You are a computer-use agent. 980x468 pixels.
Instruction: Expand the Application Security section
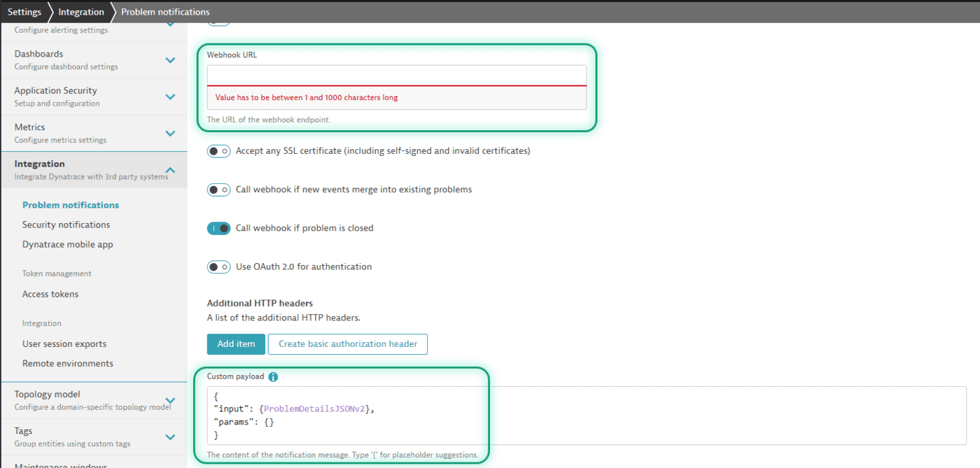tap(170, 96)
